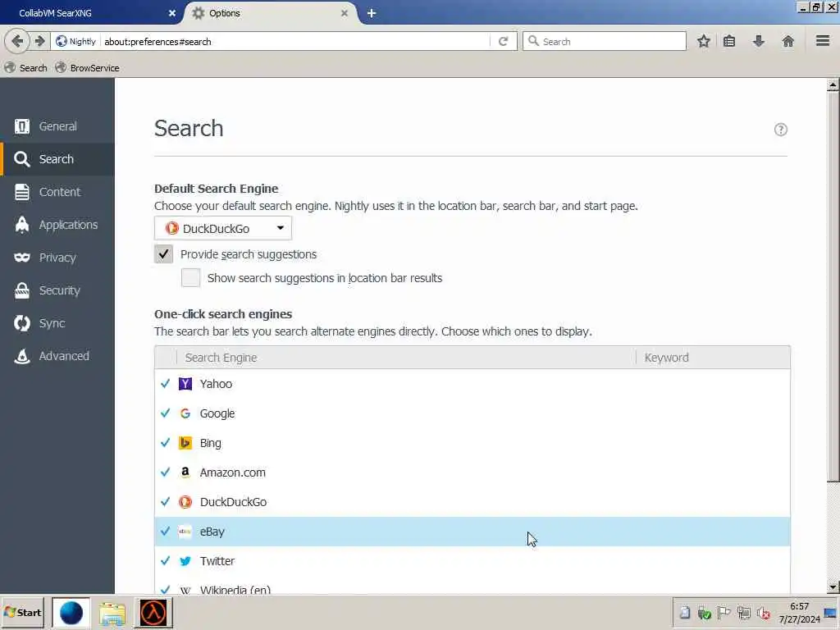
Task: Open the Downloads arrow icon
Action: 759,41
